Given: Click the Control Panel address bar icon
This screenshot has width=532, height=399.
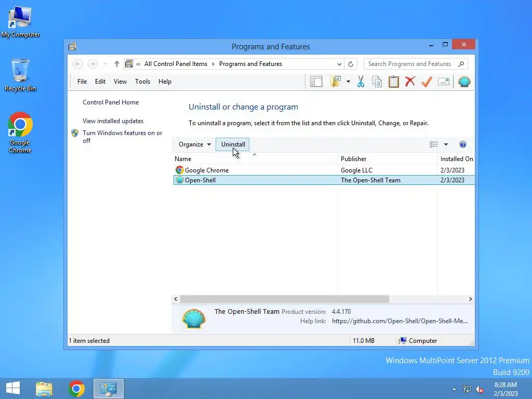Looking at the screenshot, I should [129, 64].
